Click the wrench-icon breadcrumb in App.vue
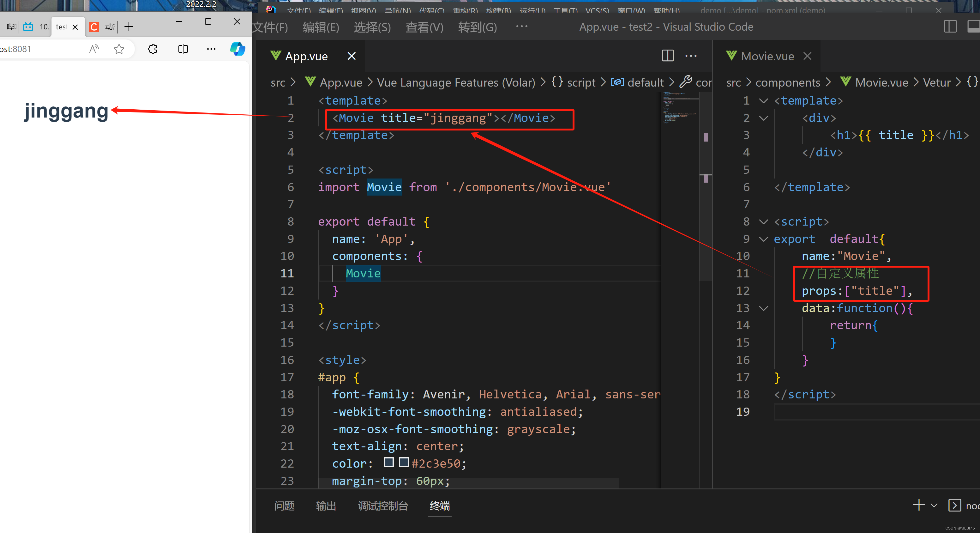The image size is (980, 533). click(x=696, y=82)
